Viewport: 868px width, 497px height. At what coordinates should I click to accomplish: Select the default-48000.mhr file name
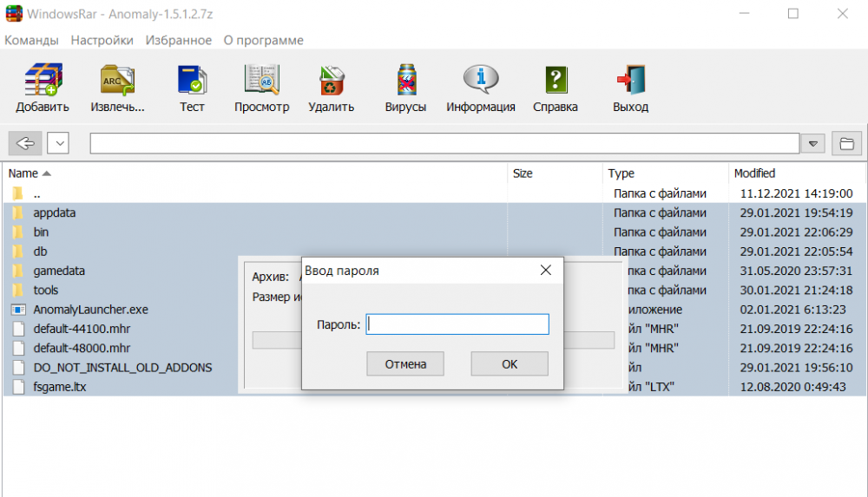82,348
